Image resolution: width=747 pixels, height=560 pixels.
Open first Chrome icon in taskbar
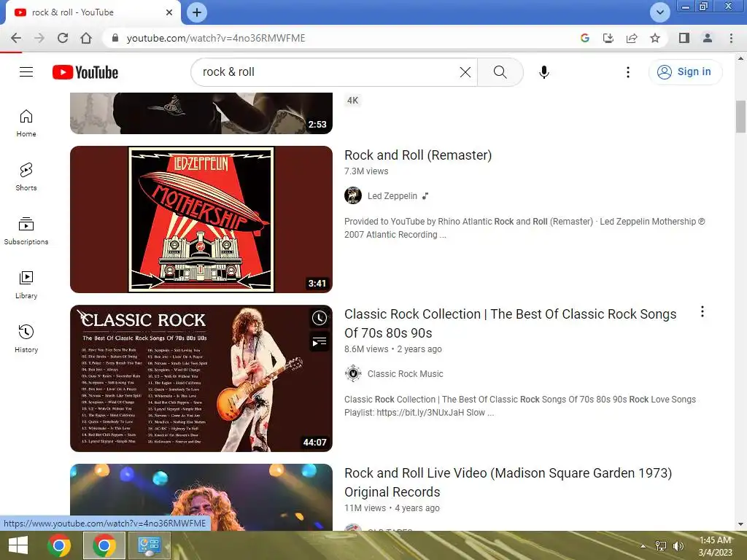click(59, 545)
